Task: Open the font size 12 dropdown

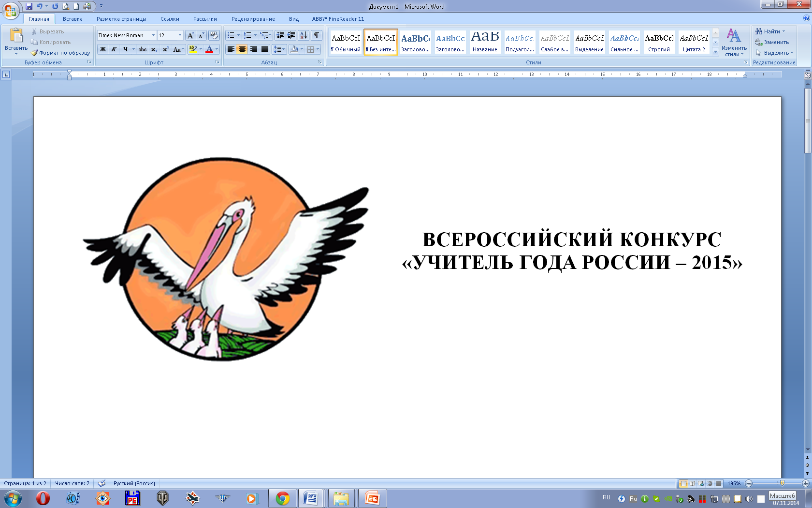Action: (180, 35)
